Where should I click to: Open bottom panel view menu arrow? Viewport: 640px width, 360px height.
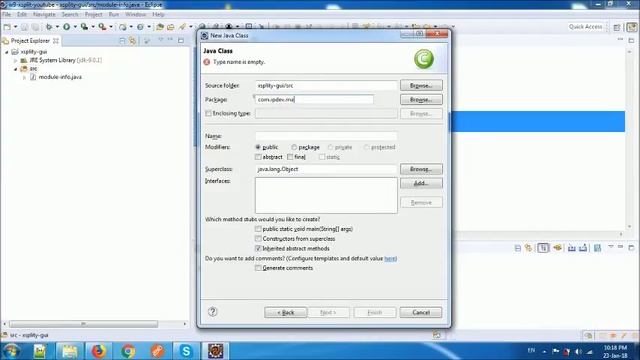[611, 248]
